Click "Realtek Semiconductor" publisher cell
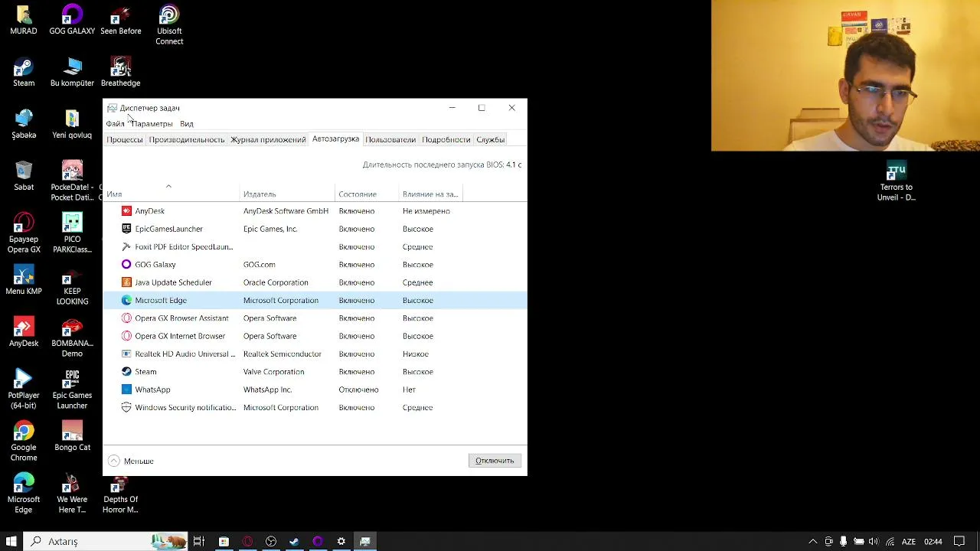Image resolution: width=980 pixels, height=551 pixels. pos(282,354)
